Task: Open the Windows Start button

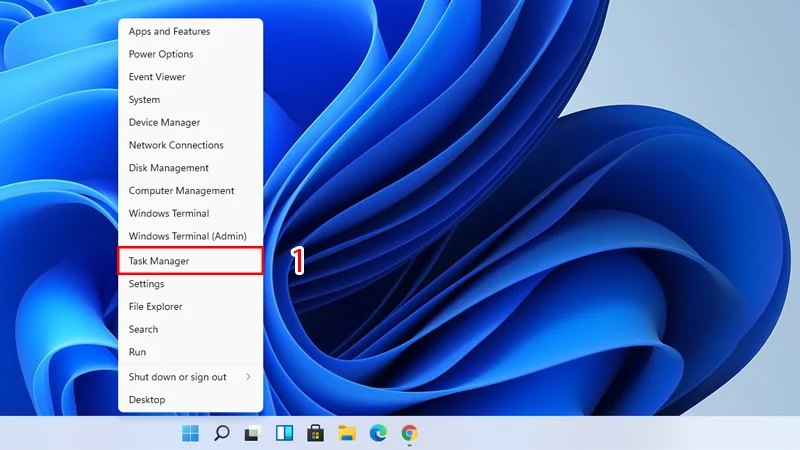Action: (190, 433)
